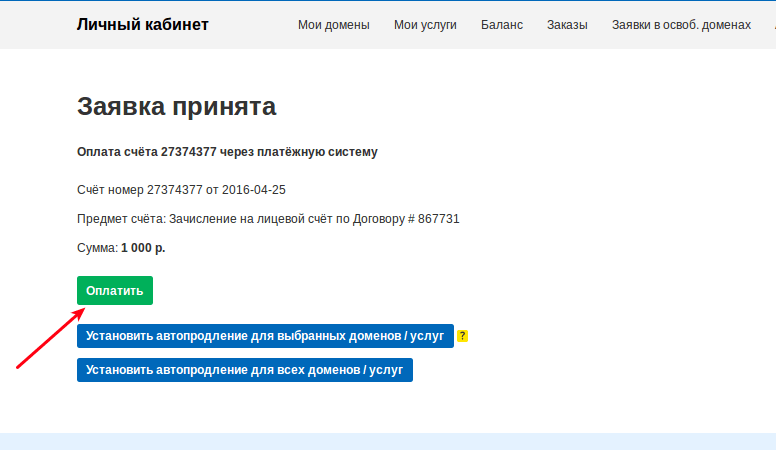Open the yellow question mark help icon
Screen dimensions: 776x450
462,336
